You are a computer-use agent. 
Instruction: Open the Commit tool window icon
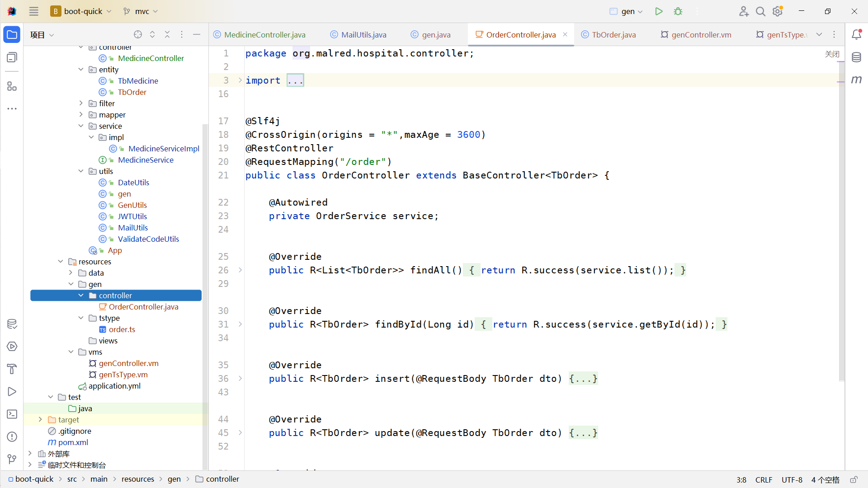12,57
